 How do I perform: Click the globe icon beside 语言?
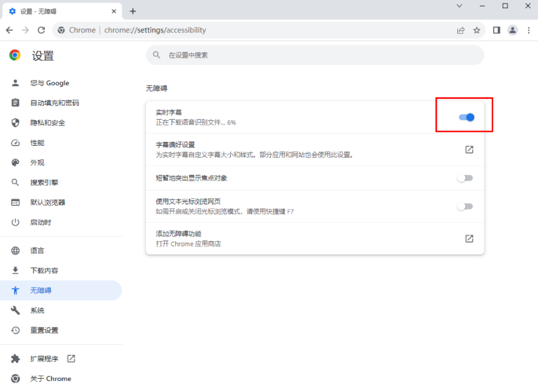(x=15, y=251)
